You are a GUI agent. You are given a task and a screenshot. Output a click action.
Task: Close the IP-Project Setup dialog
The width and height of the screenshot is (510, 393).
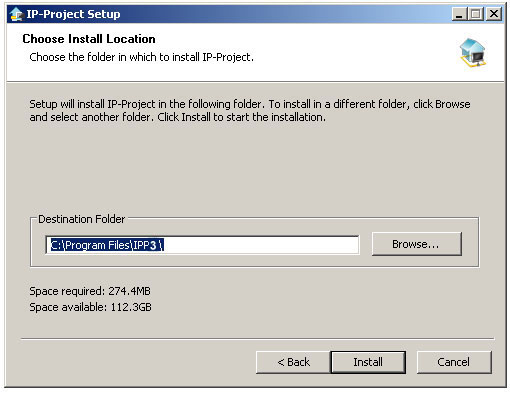click(494, 14)
